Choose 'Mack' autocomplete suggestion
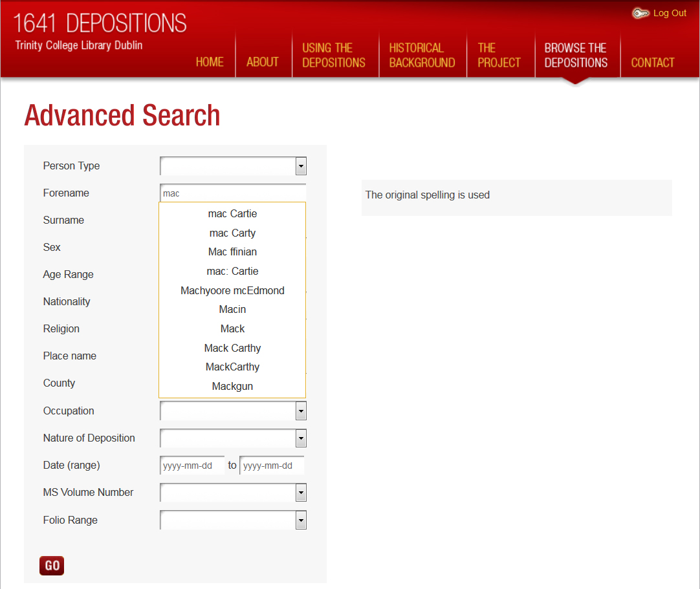The image size is (700, 589). coord(232,328)
